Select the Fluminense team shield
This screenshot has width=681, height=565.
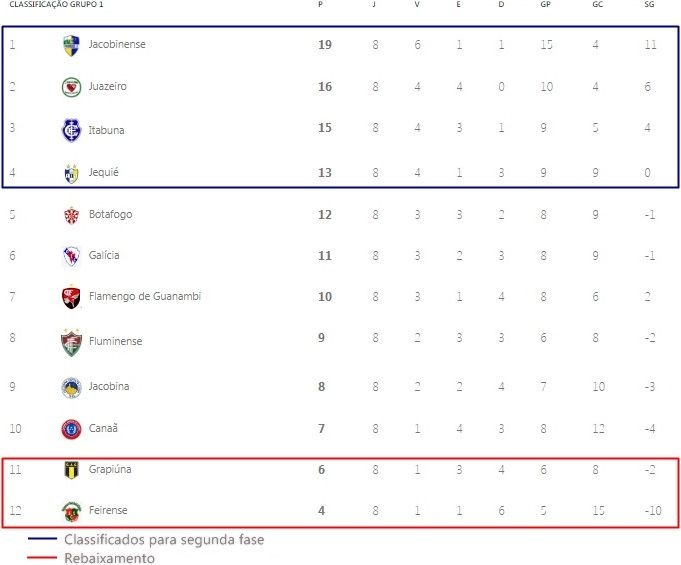[71, 343]
